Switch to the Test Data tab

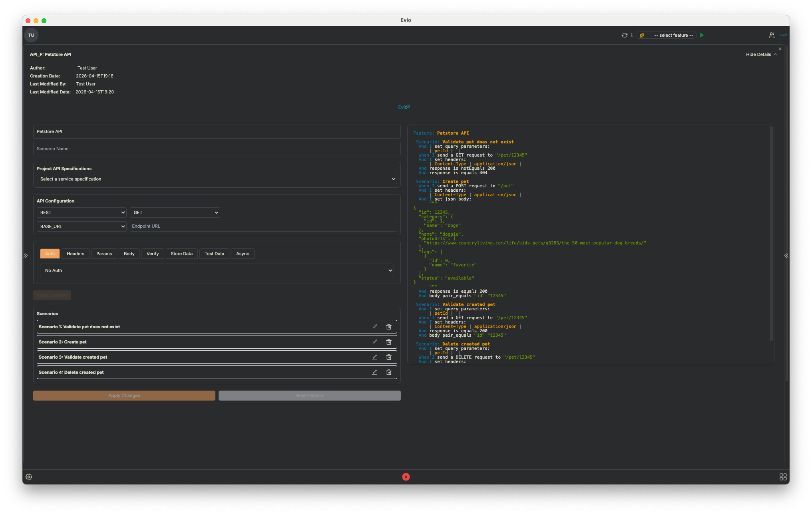point(214,254)
